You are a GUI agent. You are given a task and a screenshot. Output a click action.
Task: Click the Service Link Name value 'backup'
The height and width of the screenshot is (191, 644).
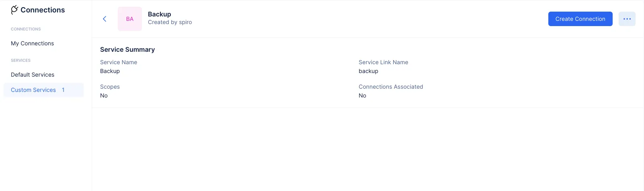(x=369, y=71)
